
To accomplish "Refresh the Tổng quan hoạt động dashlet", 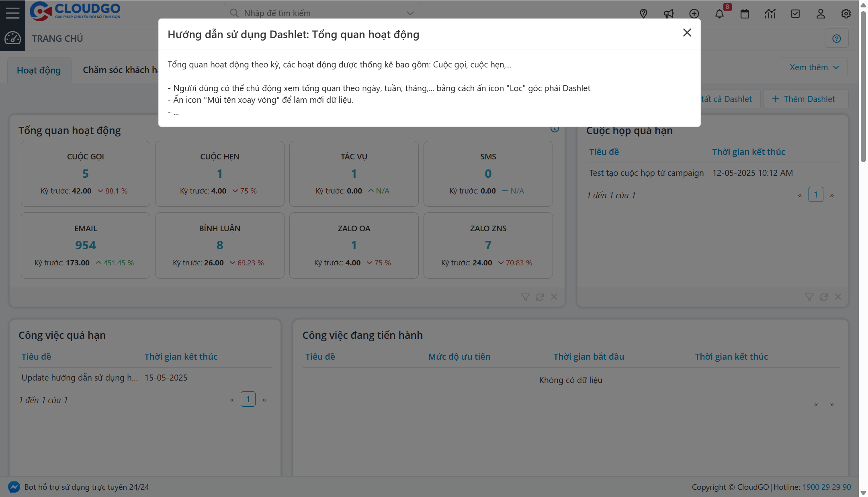I will (x=540, y=297).
